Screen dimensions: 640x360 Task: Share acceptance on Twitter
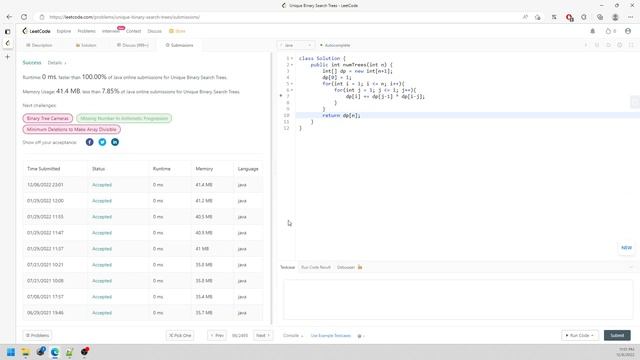coord(102,142)
